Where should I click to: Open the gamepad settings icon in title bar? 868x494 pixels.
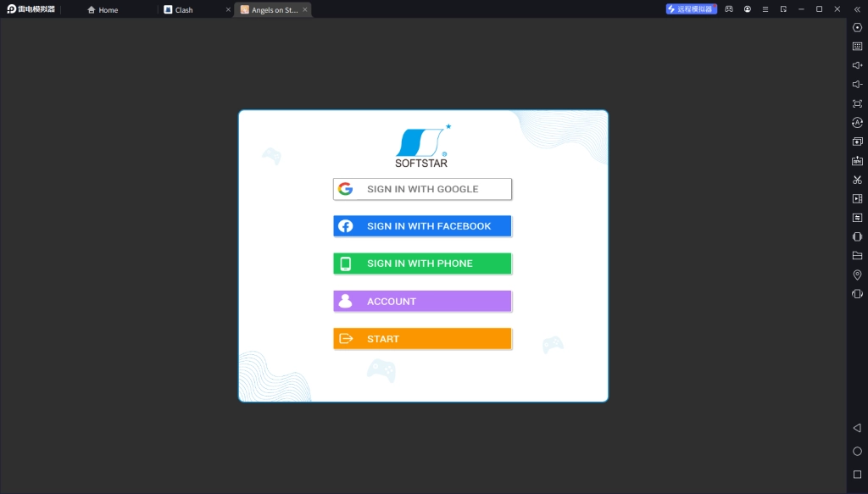pos(729,9)
